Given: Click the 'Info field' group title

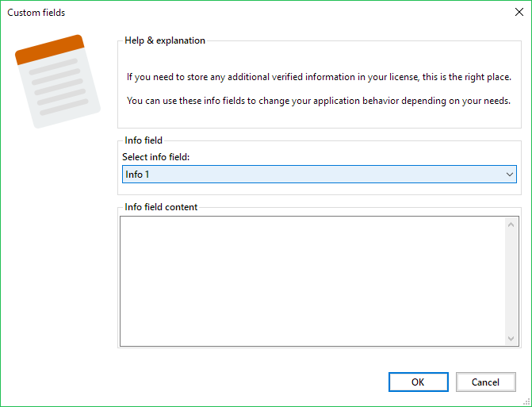Looking at the screenshot, I should [x=144, y=140].
